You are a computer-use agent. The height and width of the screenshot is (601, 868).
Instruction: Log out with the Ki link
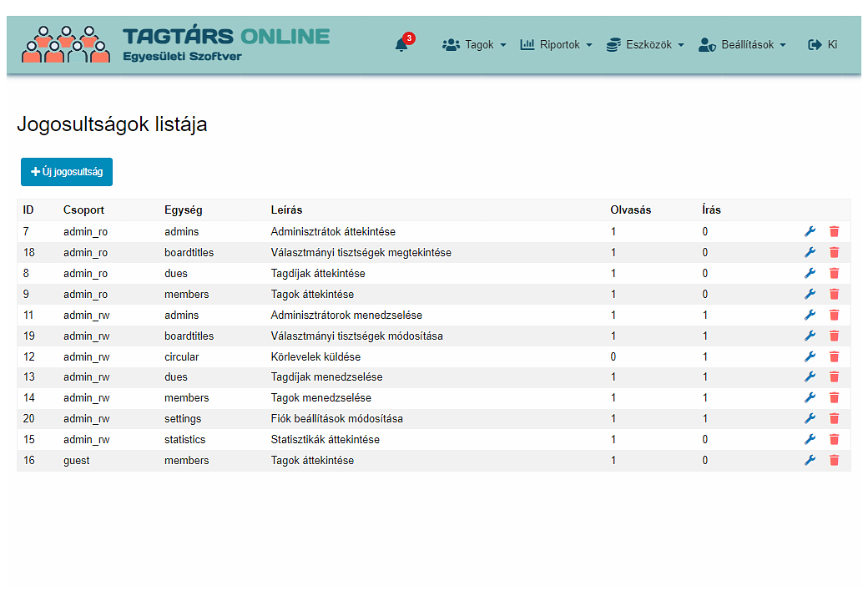click(x=823, y=45)
